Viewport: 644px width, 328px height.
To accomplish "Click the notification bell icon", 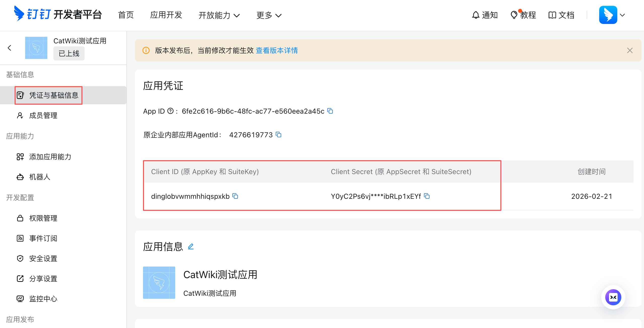I will coord(476,15).
